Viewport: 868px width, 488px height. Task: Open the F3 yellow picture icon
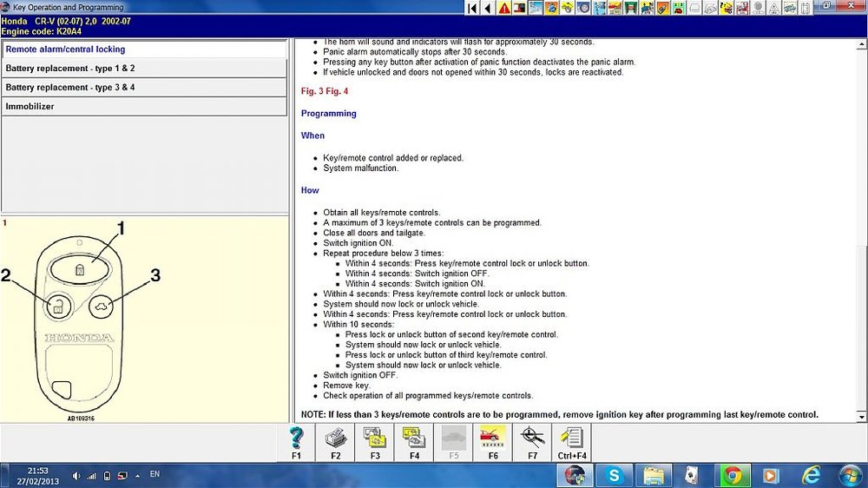click(375, 442)
